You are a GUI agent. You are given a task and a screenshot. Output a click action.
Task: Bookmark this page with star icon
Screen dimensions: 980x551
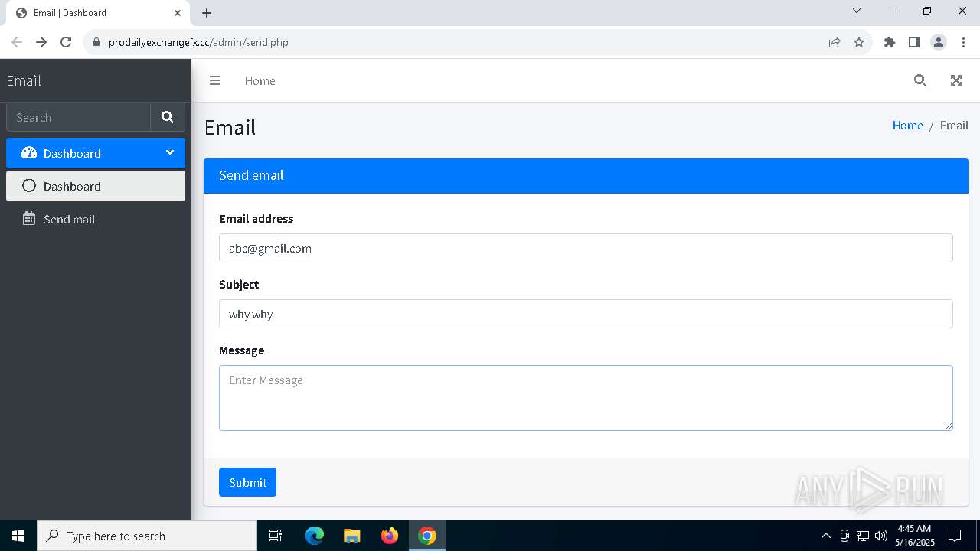859,42
